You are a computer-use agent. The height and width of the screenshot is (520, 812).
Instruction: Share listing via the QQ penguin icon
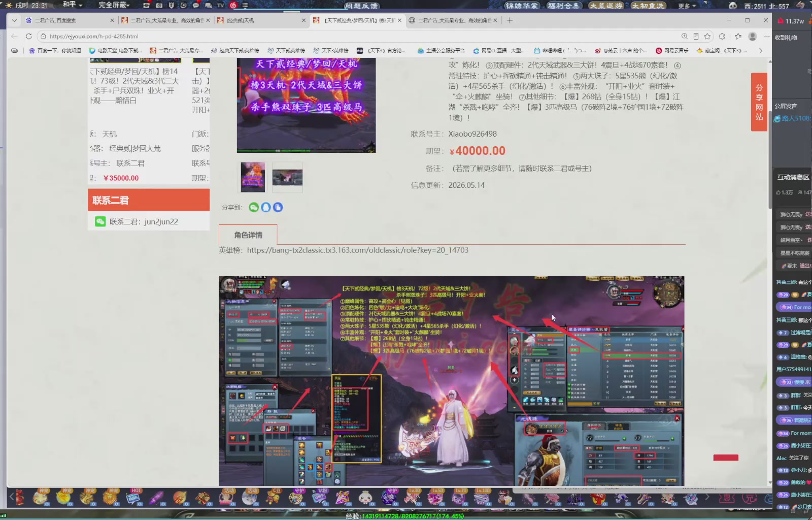(x=266, y=207)
